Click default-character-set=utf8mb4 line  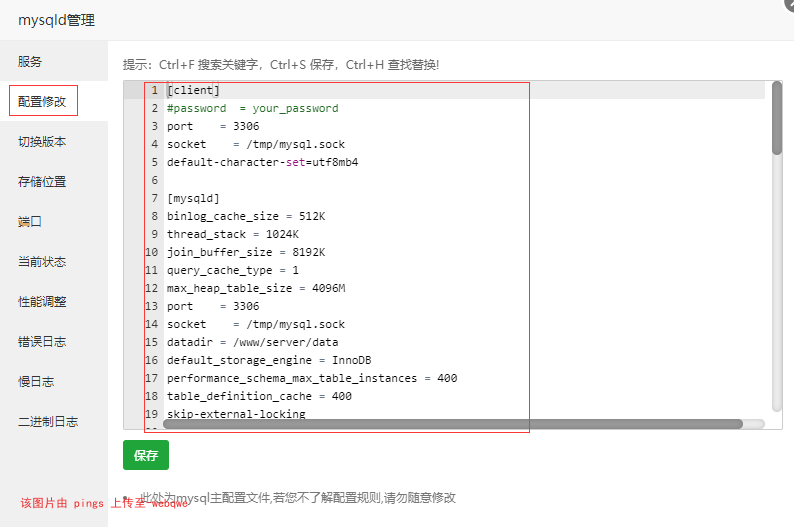(x=263, y=162)
